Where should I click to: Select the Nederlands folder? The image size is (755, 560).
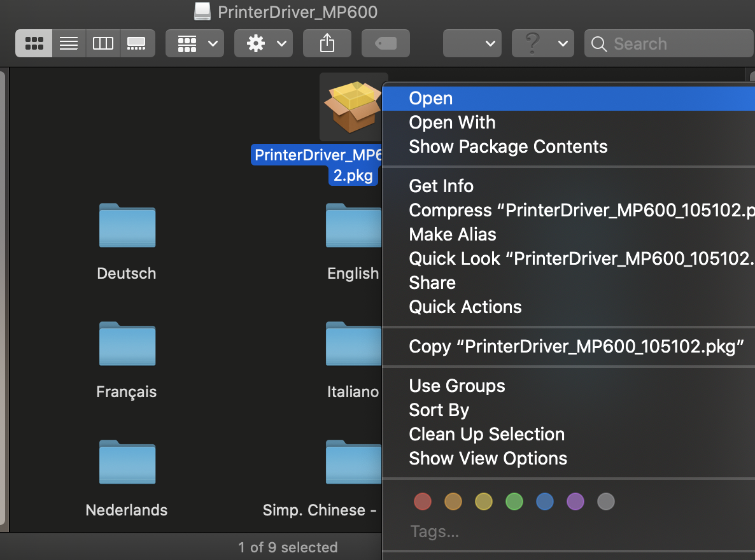point(126,463)
